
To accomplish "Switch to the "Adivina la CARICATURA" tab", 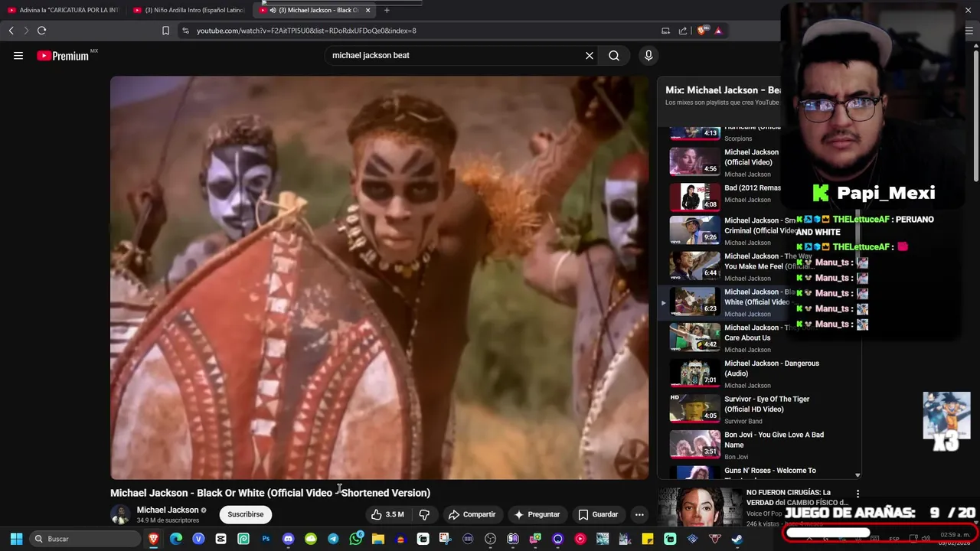I will 64,10.
